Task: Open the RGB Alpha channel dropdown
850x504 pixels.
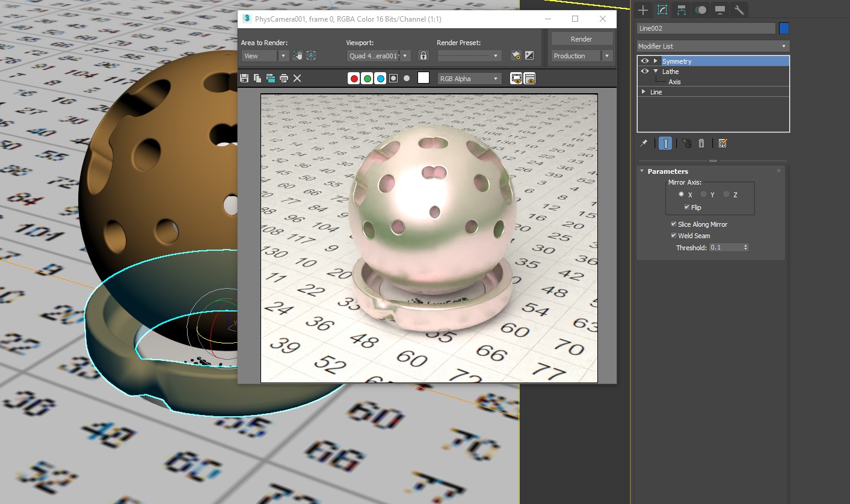Action: (x=469, y=78)
